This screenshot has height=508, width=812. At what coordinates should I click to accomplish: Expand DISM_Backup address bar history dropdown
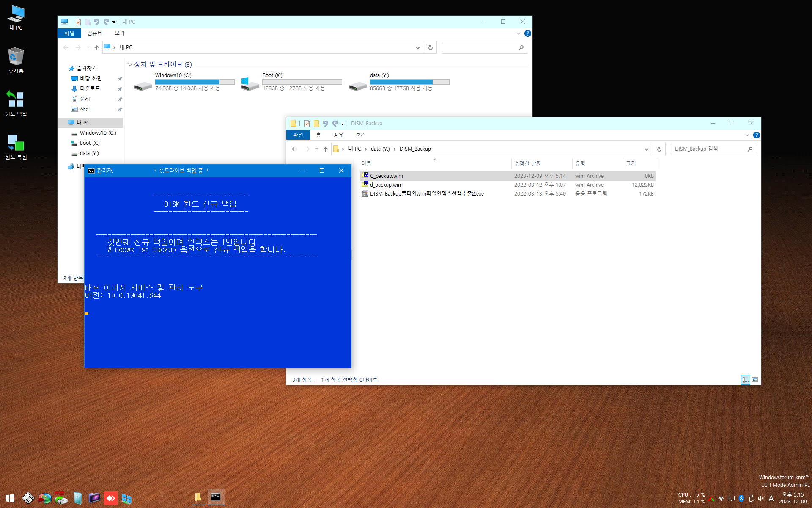tap(646, 149)
